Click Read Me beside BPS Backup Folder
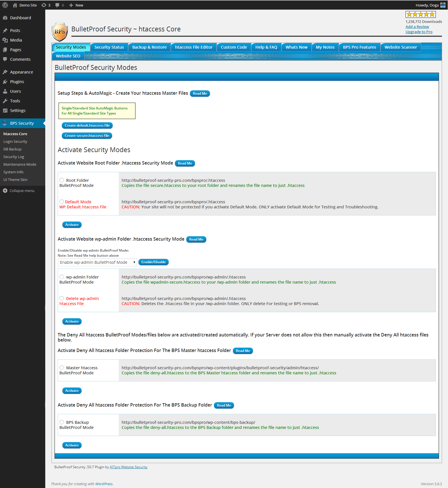 point(224,405)
